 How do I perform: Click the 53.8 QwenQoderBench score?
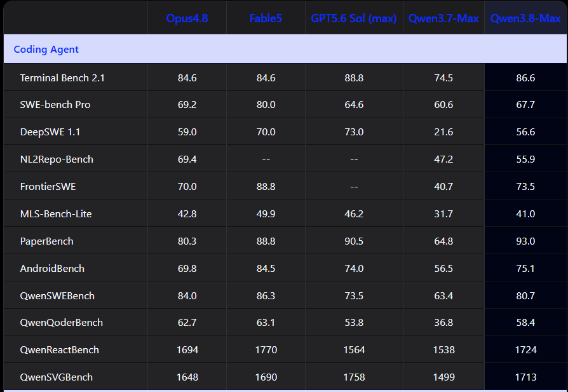354,323
